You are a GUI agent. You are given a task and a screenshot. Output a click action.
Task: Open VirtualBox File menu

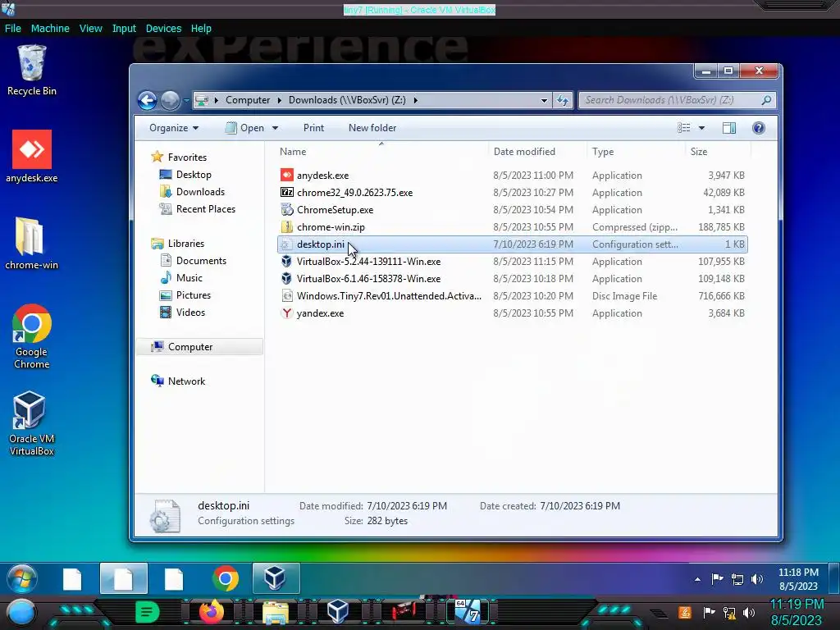[13, 29]
